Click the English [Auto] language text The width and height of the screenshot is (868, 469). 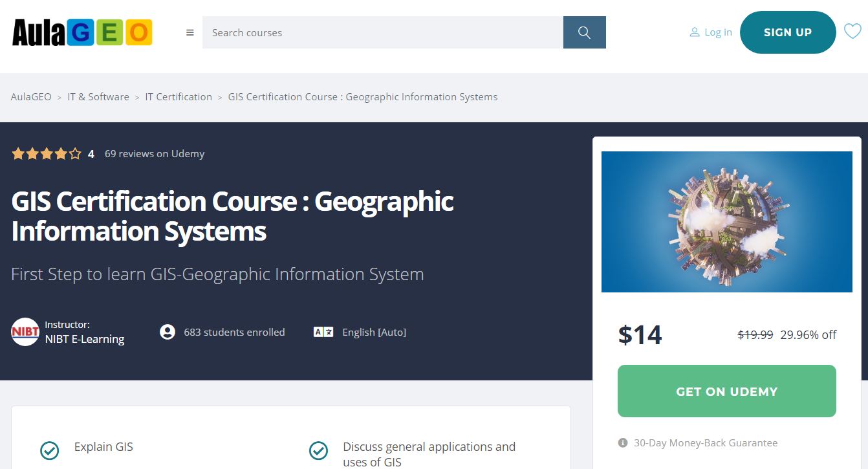374,333
